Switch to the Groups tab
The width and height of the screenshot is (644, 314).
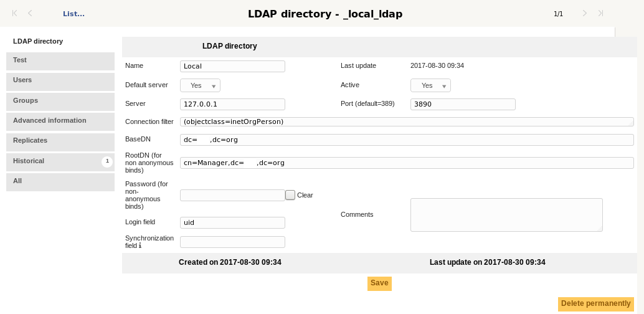[60, 102]
